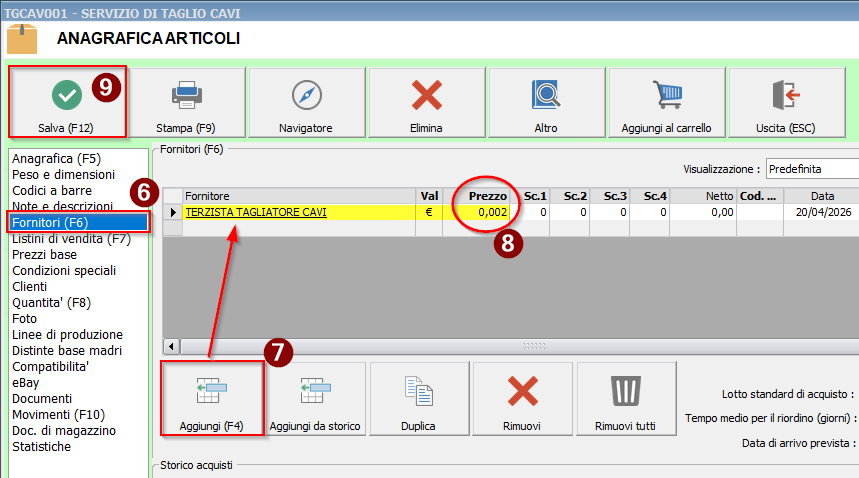Remove the selected supplier with Rimuovi
The width and height of the screenshot is (859, 478).
(x=522, y=400)
